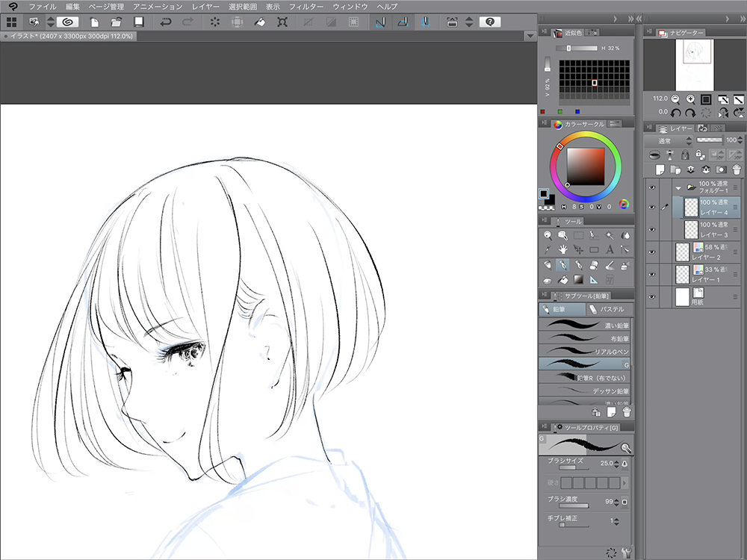Click Save icon in command bar
The width and height of the screenshot is (747, 560).
(139, 22)
